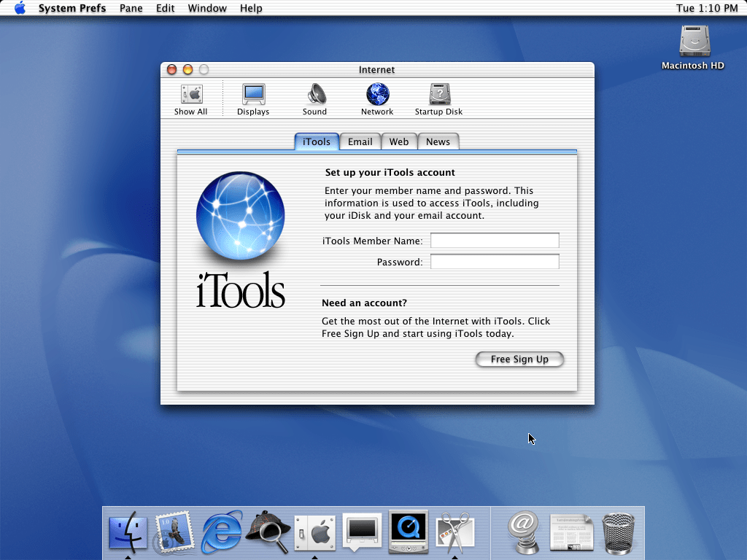Click System Preferences icon in the Dock
Viewport: 747px width, 560px height.
315,533
